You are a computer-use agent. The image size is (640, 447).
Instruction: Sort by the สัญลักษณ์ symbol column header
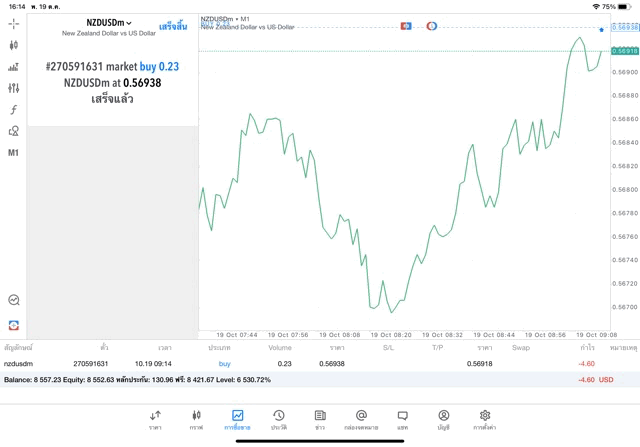(18, 348)
